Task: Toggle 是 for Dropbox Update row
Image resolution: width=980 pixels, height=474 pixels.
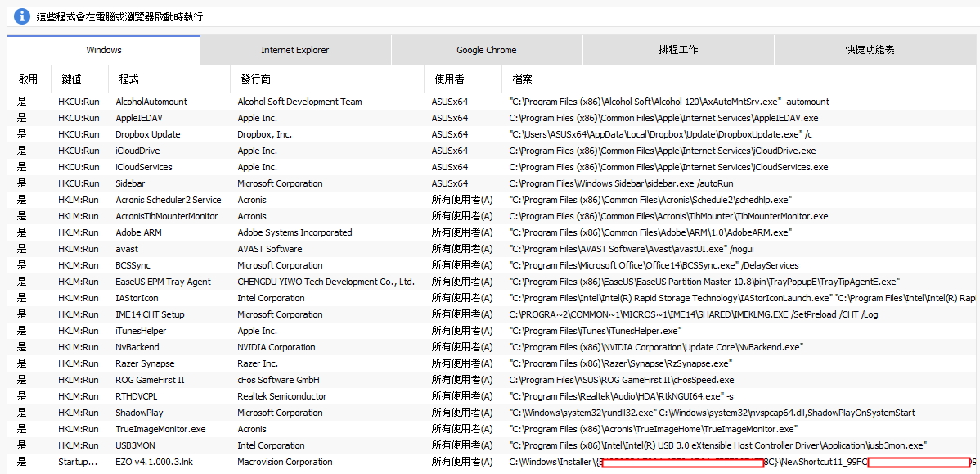Action: tap(22, 133)
